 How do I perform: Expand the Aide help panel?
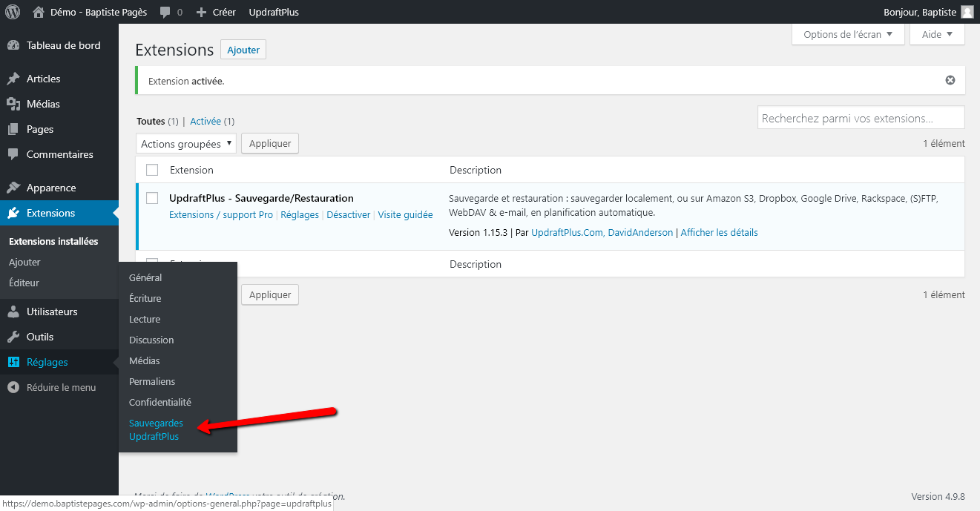pos(938,34)
